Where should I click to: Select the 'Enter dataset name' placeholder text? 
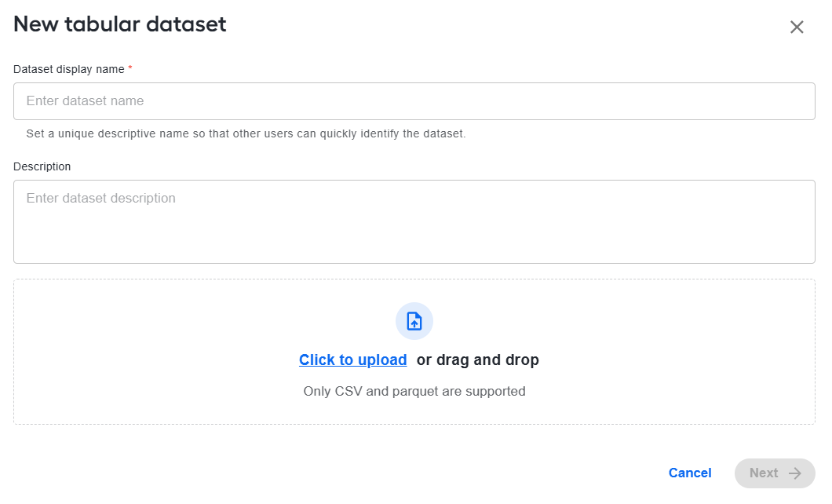pos(85,100)
